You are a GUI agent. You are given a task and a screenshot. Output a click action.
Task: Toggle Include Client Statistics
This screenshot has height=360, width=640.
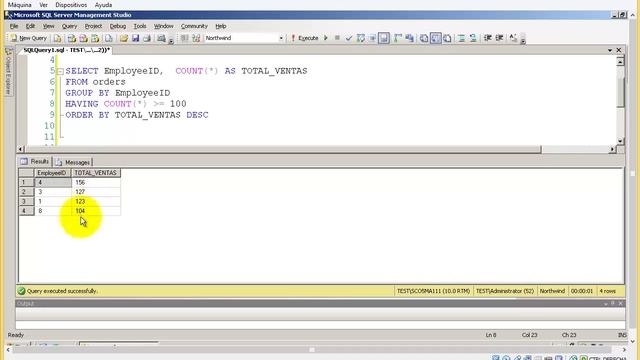pos(409,38)
